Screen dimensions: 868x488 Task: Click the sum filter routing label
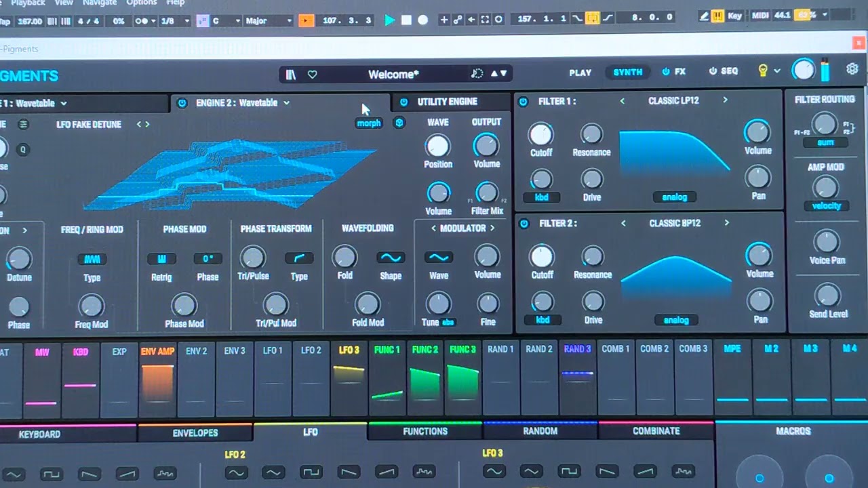click(x=825, y=143)
